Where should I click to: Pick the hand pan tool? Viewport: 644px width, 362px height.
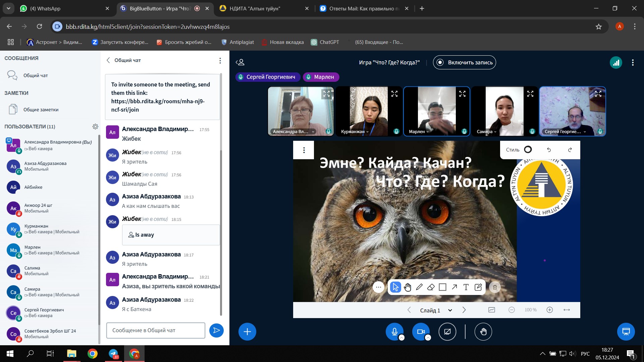pyautogui.click(x=408, y=287)
